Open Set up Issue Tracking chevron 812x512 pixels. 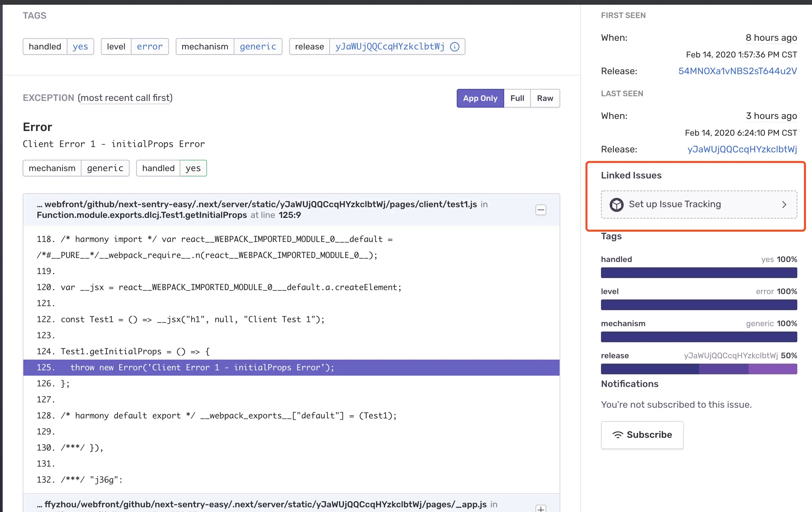(x=784, y=205)
